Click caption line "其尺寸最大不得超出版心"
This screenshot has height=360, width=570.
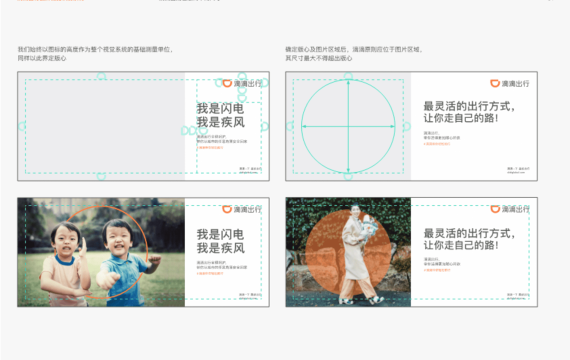tap(319, 58)
